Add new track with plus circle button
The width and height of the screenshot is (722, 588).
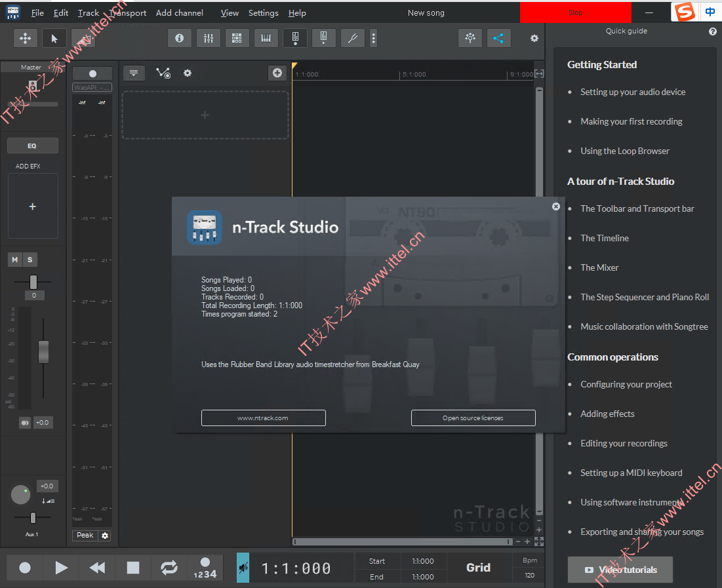277,73
